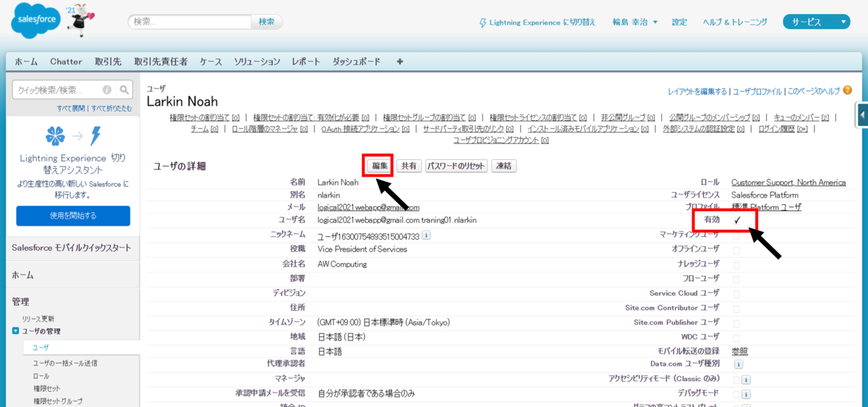
Task: Open the 取引先 tab
Action: [108, 62]
